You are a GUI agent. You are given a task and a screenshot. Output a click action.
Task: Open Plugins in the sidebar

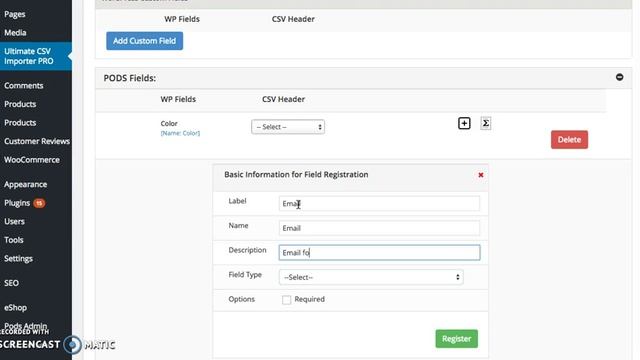point(17,203)
